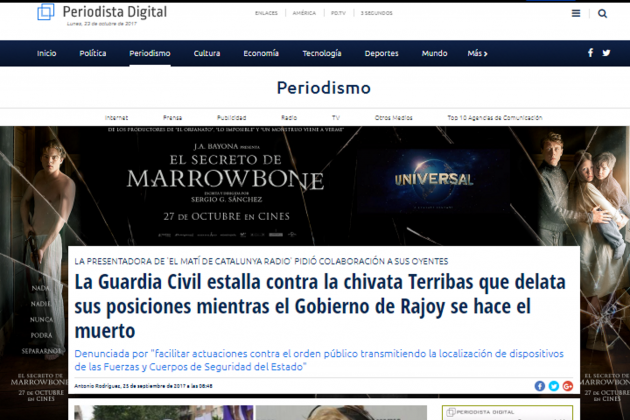Click the 3 Segundos top link

tap(376, 13)
